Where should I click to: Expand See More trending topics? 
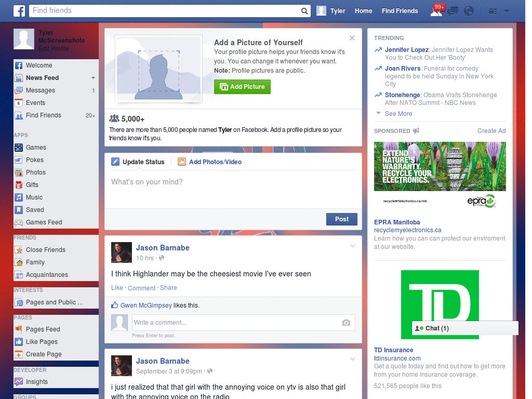tap(398, 114)
